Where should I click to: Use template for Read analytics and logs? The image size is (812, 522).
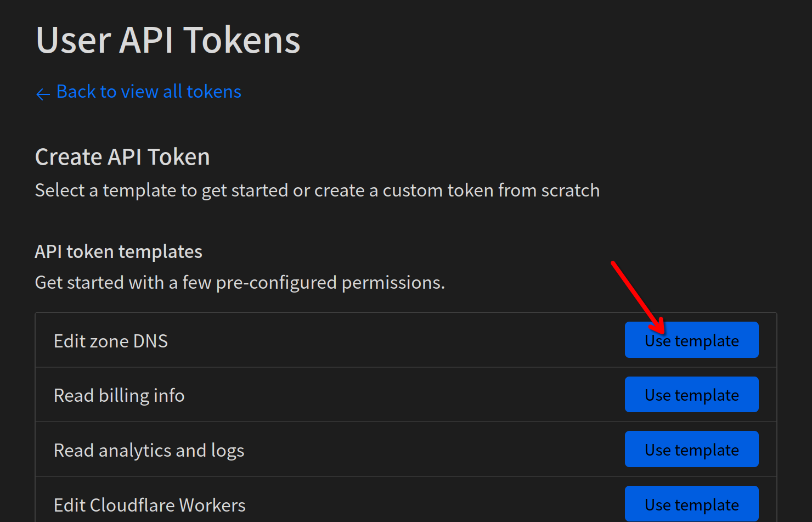click(x=691, y=450)
